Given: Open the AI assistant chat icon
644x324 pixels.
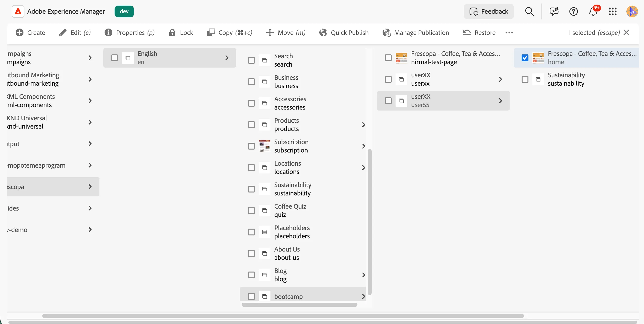Looking at the screenshot, I should click(554, 11).
